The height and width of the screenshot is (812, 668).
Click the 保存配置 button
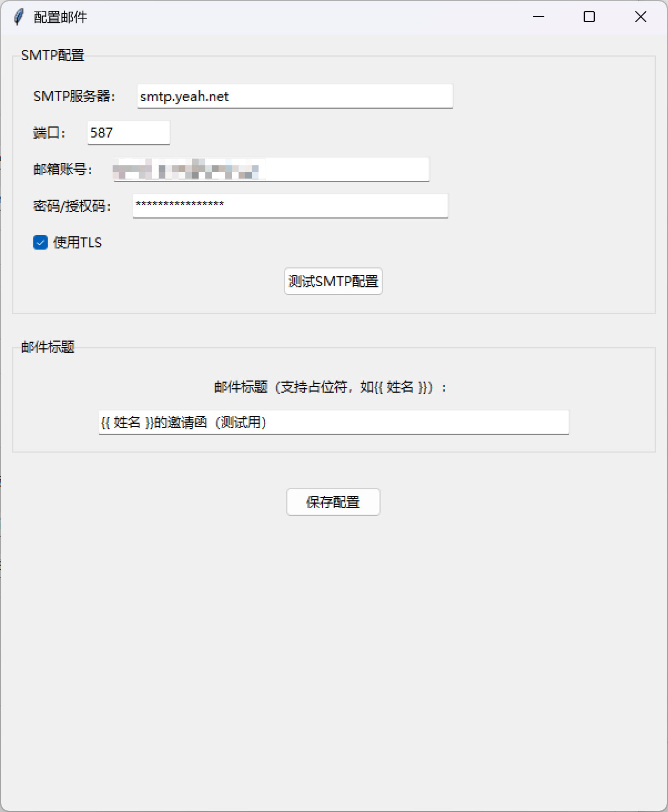pyautogui.click(x=333, y=502)
